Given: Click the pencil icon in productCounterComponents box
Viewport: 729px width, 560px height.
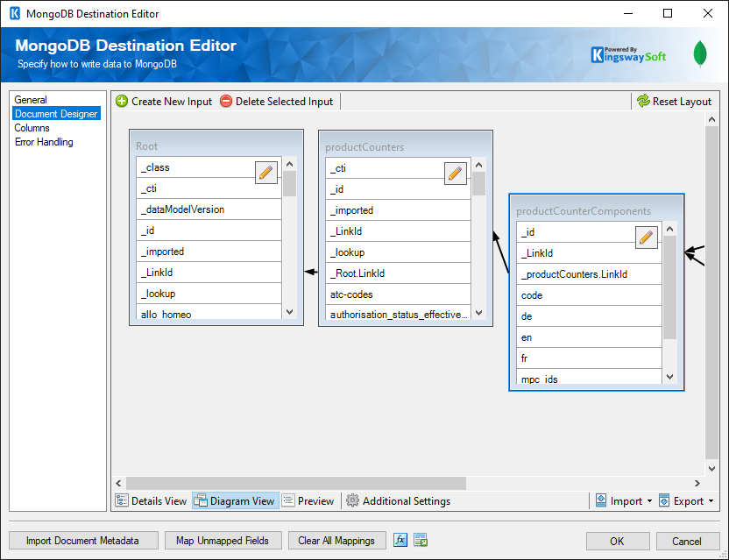Looking at the screenshot, I should coord(647,237).
